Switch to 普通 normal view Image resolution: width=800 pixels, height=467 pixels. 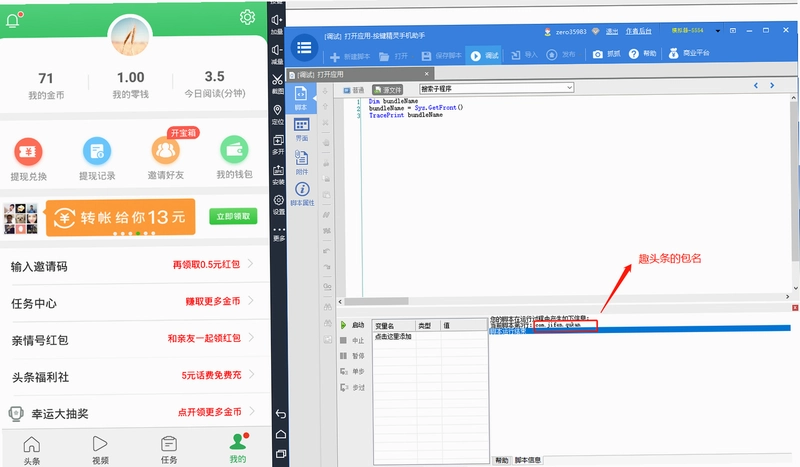(x=354, y=90)
